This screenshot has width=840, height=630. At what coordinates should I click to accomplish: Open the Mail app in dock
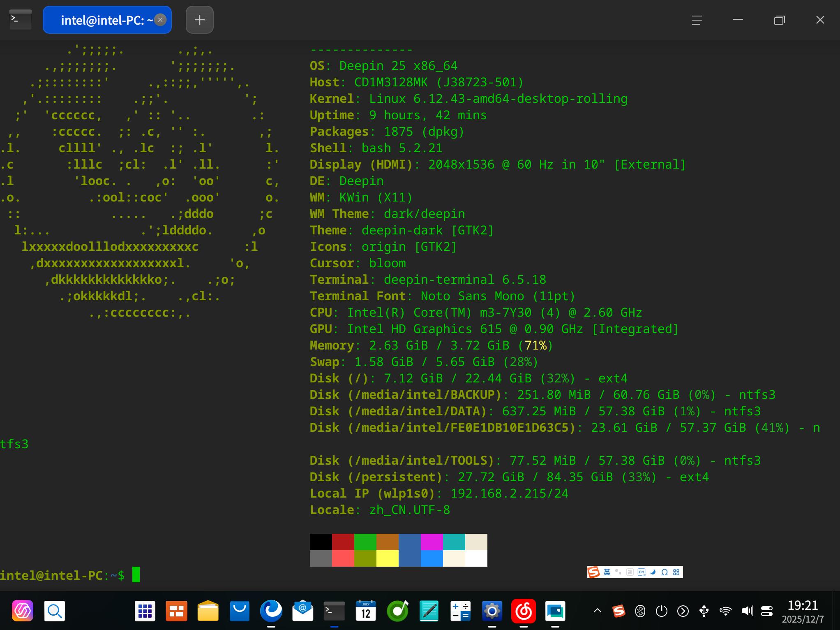pyautogui.click(x=303, y=611)
